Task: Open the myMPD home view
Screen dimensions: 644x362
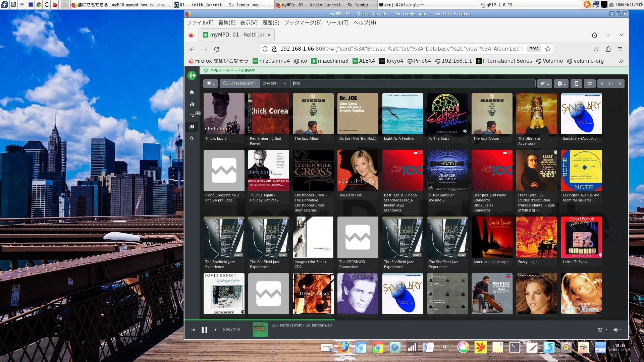Action: click(x=192, y=92)
